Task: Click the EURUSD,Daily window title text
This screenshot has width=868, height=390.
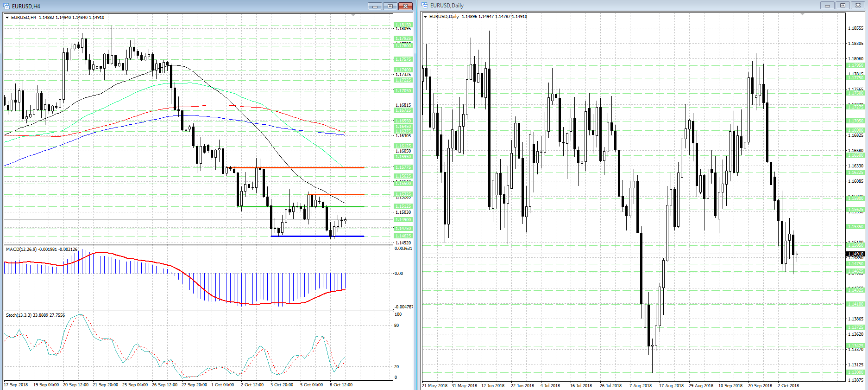Action: [x=447, y=6]
